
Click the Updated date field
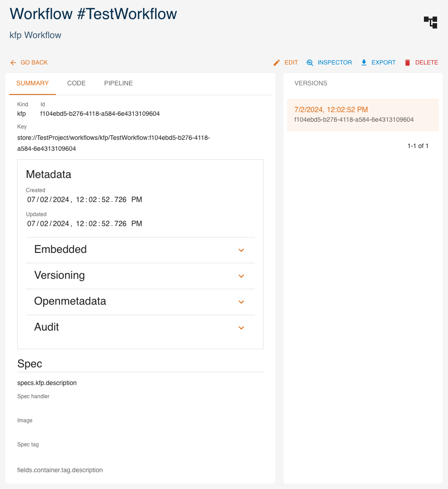pyautogui.click(x=85, y=224)
